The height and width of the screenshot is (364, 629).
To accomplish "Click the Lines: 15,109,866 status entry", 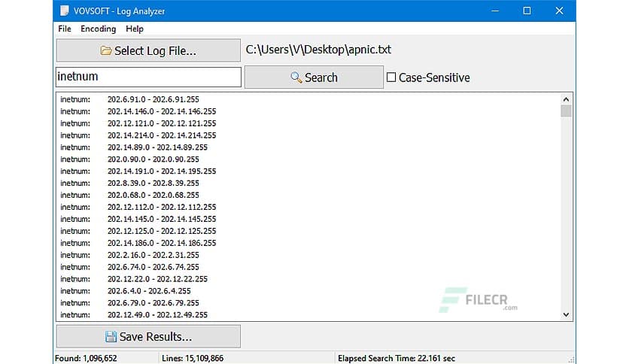I will 193,359.
